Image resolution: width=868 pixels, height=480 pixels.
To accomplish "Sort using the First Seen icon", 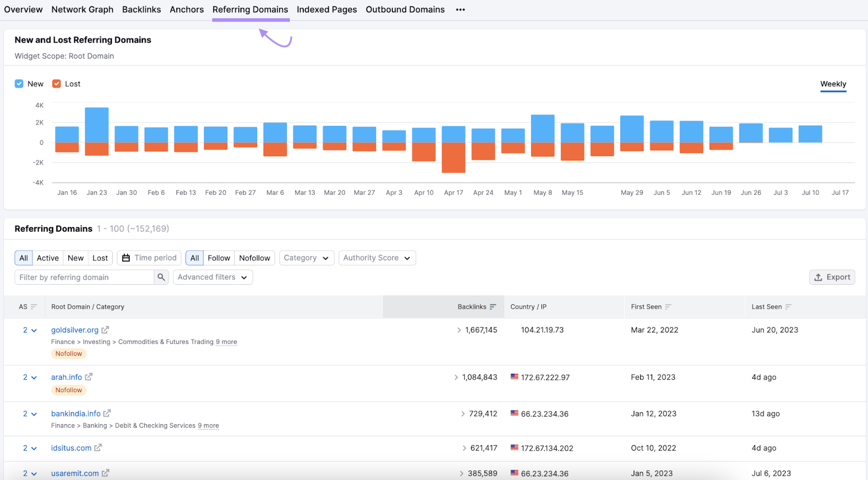I will click(668, 307).
